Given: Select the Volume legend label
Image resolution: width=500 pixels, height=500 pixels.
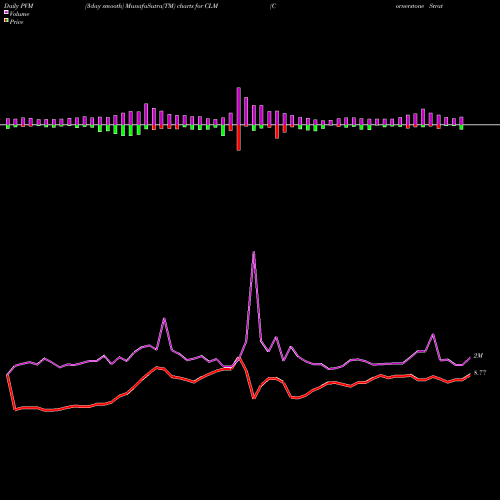Looking at the screenshot, I should [x=19, y=14].
